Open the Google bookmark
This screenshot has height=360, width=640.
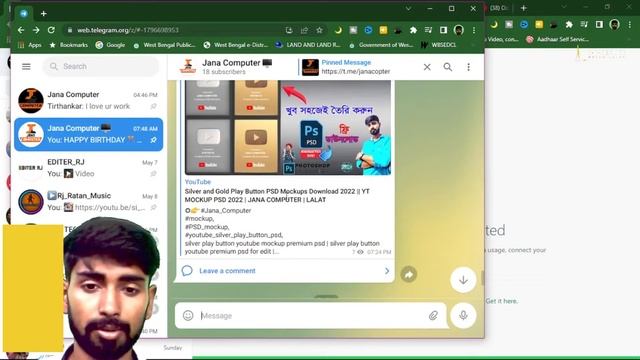click(x=110, y=45)
